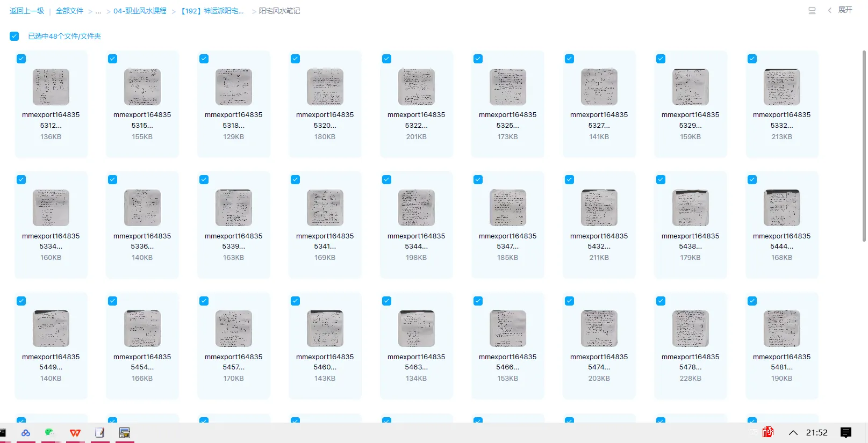
Task: Expand collapsed breadcrumb path ellipsis
Action: click(x=98, y=11)
